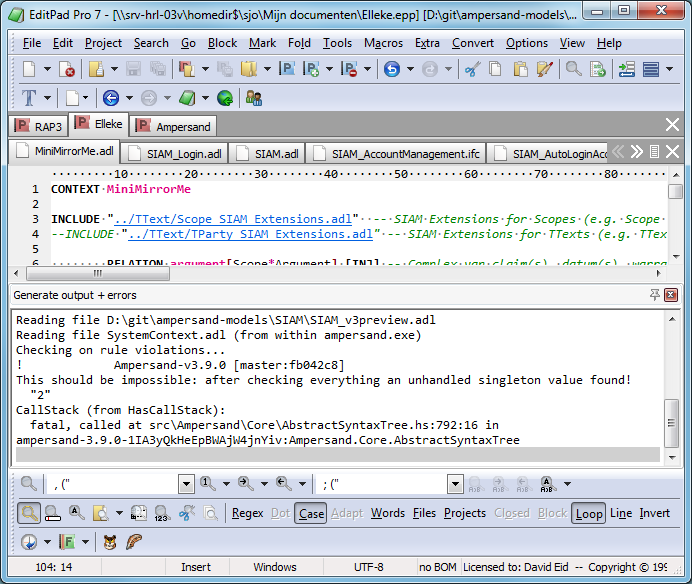Image resolution: width=692 pixels, height=584 pixels.
Task: Click the New file icon
Action: [29, 69]
